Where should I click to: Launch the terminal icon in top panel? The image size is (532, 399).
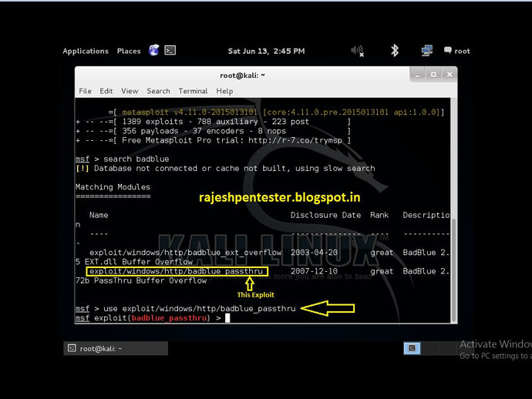(170, 51)
